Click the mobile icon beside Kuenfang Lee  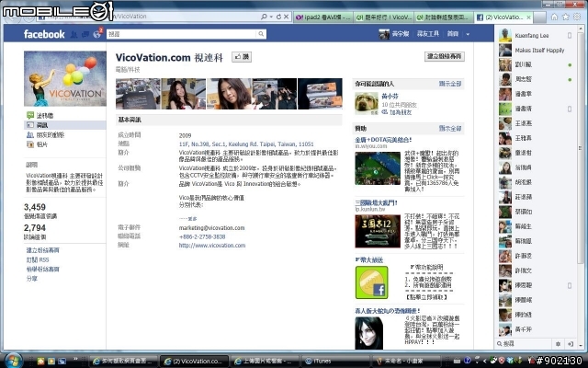570,36
